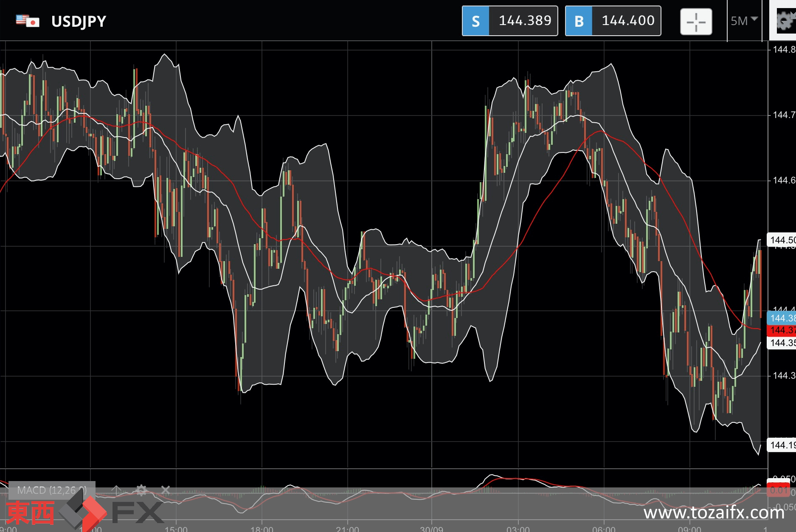
Task: Click the Sell button showing 144.389
Action: point(510,21)
